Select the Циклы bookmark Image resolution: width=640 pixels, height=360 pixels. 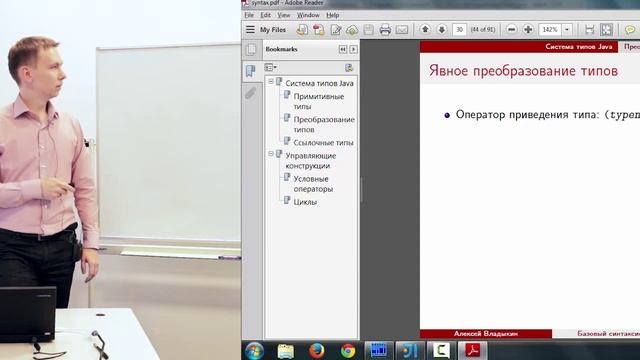click(305, 202)
